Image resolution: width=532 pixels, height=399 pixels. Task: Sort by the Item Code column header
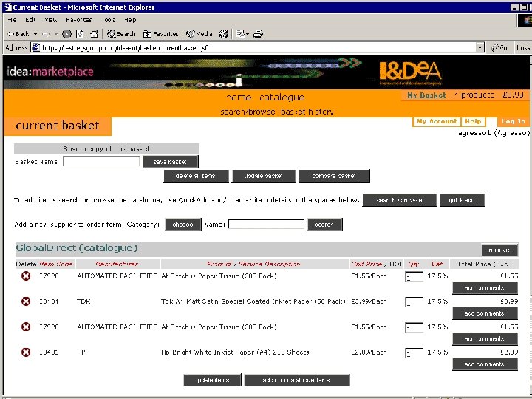[x=55, y=264]
